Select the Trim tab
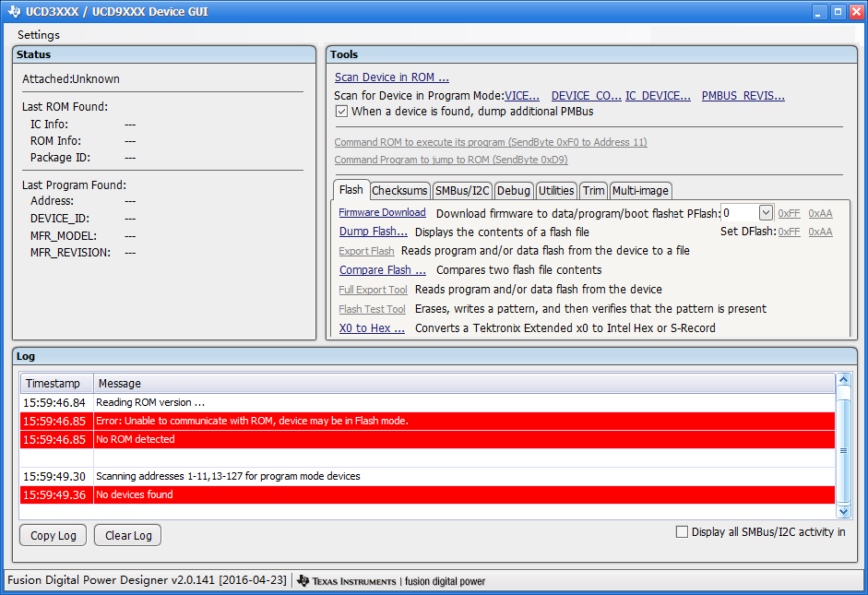 click(x=593, y=191)
